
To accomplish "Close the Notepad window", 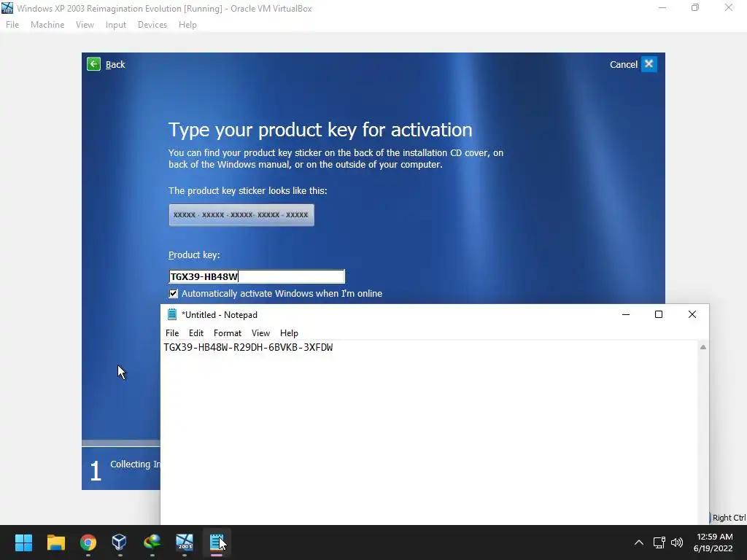I will pos(692,314).
